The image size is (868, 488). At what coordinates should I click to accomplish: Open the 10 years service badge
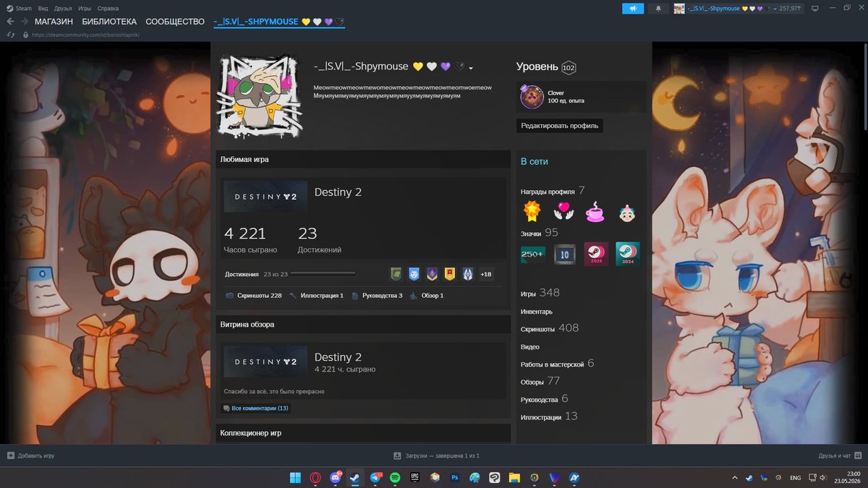pos(565,254)
